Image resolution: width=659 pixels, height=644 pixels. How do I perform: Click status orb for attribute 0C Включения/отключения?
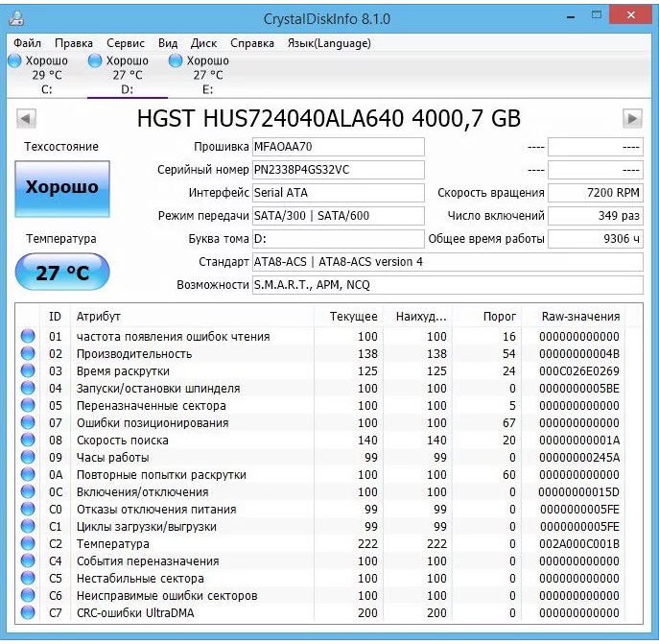[28, 491]
